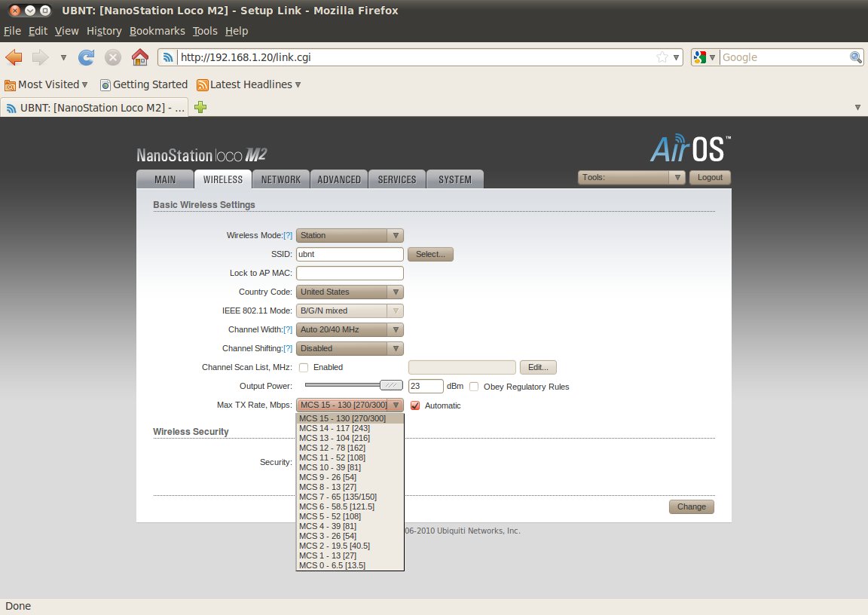Viewport: 868px width, 615px height.
Task: Open the Wireless Mode dropdown
Action: [350, 235]
